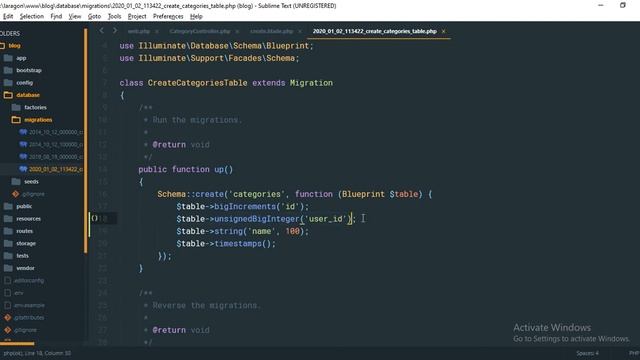
Task: Click the back navigation arrow above editor
Action: 102,31
